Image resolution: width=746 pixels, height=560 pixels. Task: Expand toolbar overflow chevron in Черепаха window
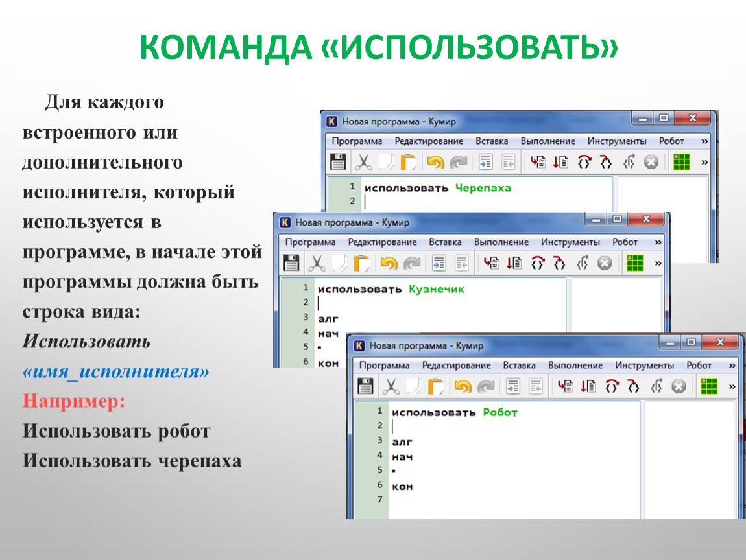705,162
